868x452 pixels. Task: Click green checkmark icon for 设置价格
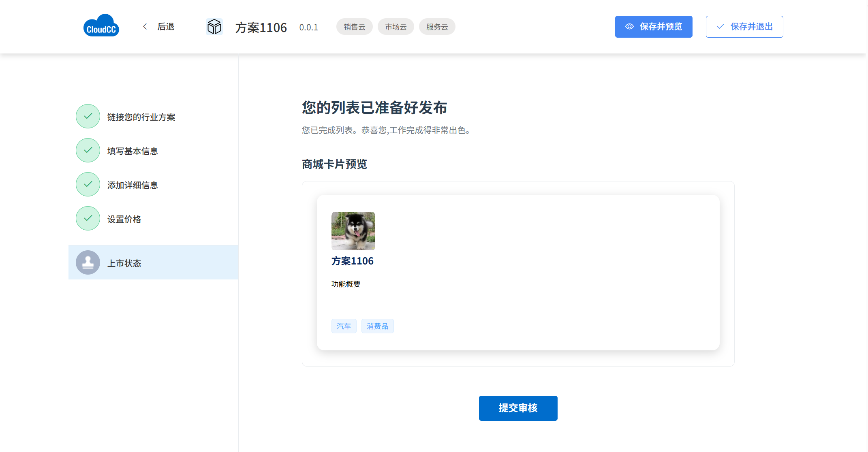(88, 218)
